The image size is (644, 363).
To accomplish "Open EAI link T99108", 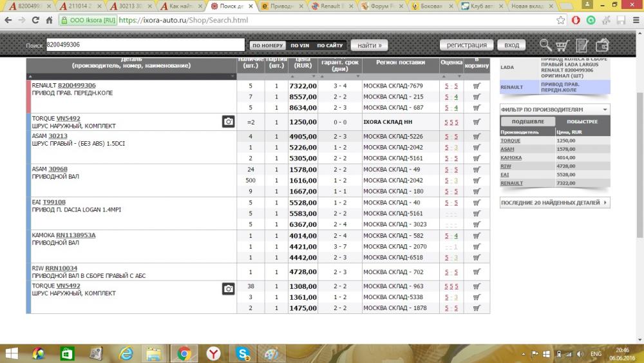I will tap(54, 202).
